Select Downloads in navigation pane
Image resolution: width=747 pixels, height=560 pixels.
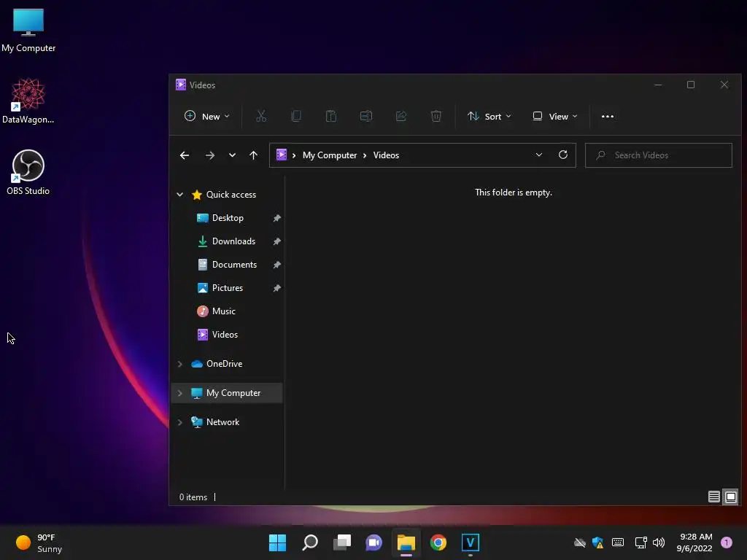coord(233,241)
